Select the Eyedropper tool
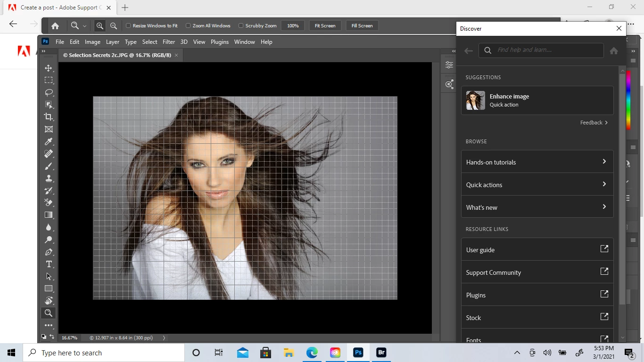The height and width of the screenshot is (362, 644). point(49,141)
